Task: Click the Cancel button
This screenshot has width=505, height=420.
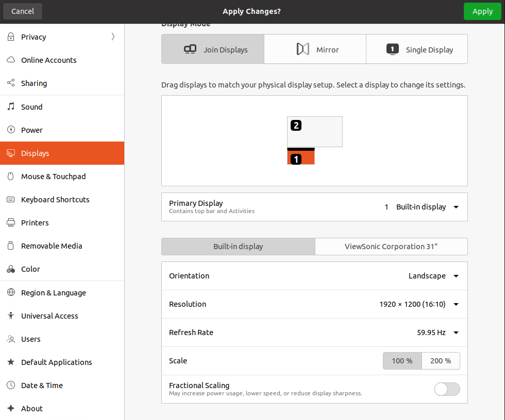Action: tap(23, 11)
